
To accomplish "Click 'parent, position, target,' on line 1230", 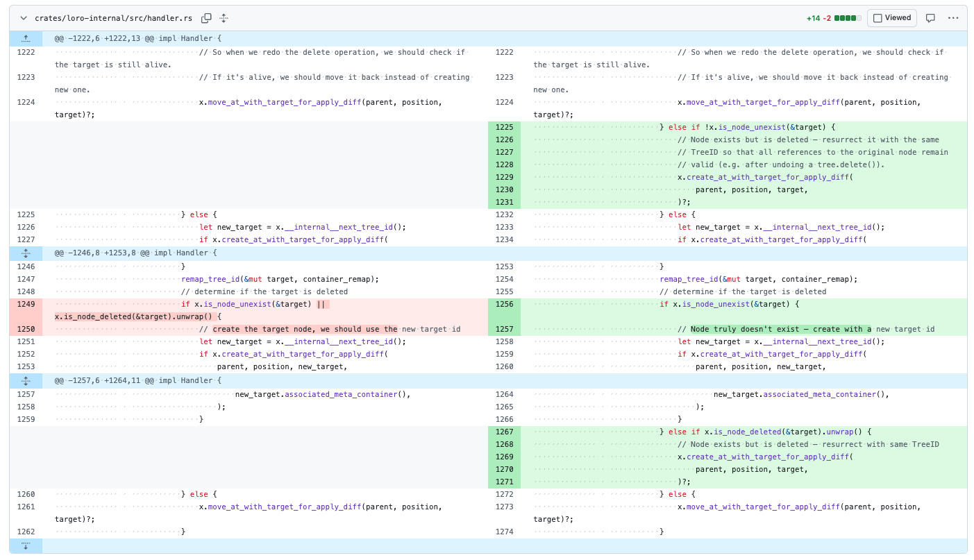I will click(x=751, y=190).
